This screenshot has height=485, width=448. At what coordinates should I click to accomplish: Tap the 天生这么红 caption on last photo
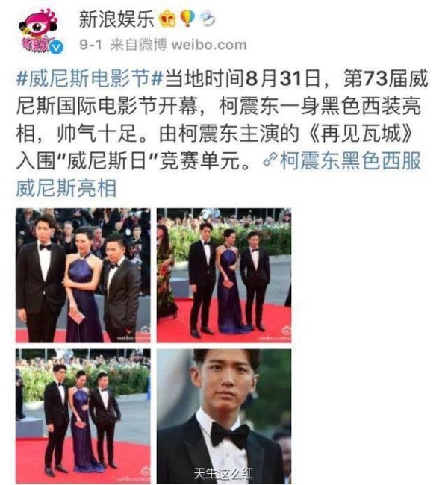(223, 473)
